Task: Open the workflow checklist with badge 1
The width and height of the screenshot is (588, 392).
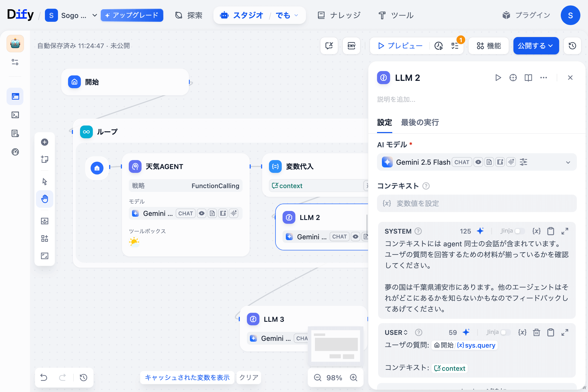Action: click(455, 46)
